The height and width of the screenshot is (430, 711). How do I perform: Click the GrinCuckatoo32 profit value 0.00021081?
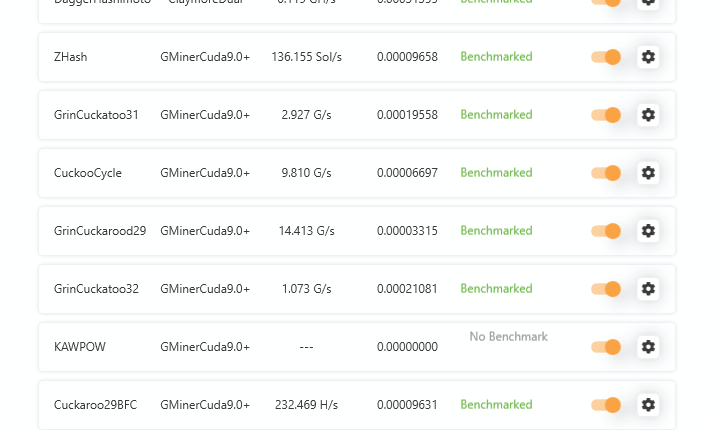tap(407, 289)
